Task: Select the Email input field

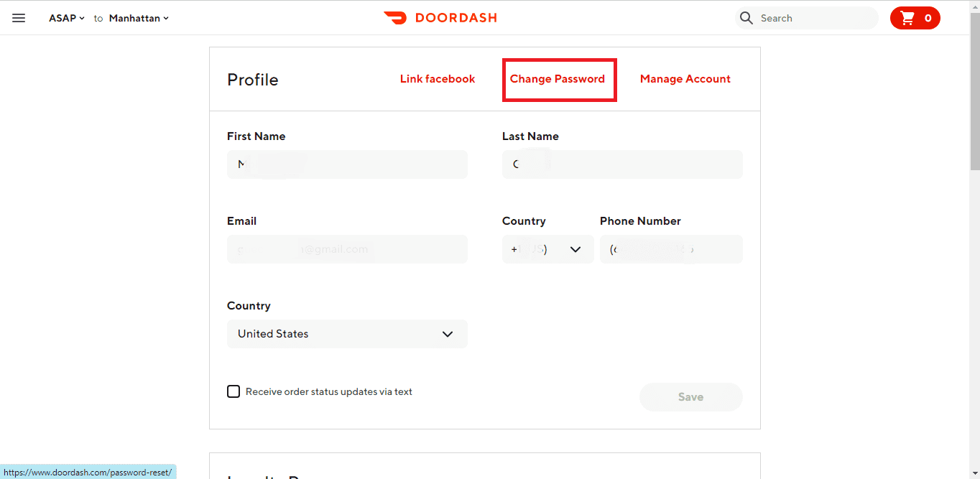Action: (347, 249)
